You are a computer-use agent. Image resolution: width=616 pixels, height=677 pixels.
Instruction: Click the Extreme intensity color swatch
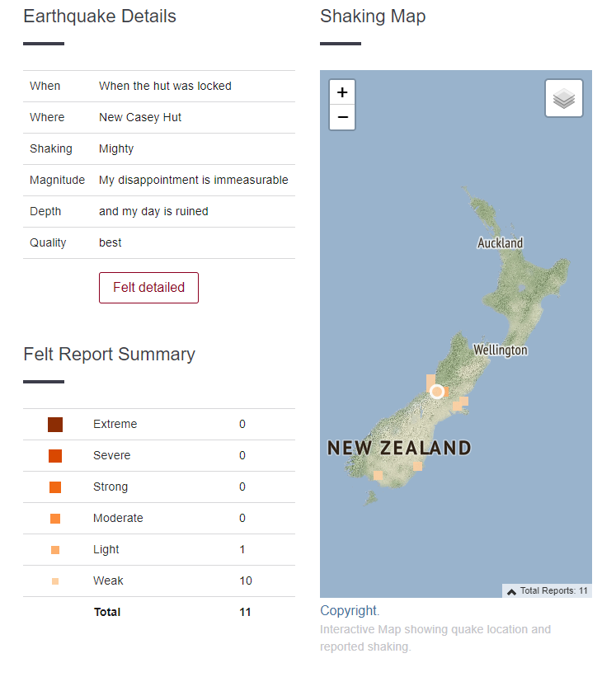pos(55,425)
